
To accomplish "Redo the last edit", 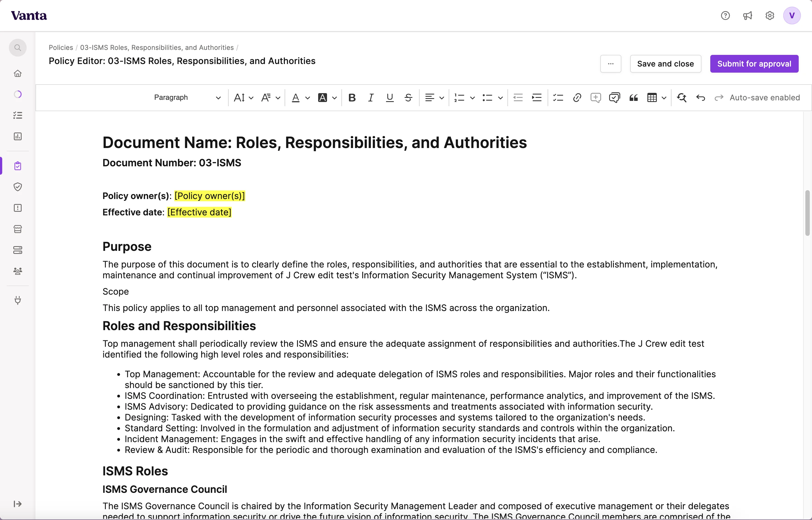I will tap(719, 98).
